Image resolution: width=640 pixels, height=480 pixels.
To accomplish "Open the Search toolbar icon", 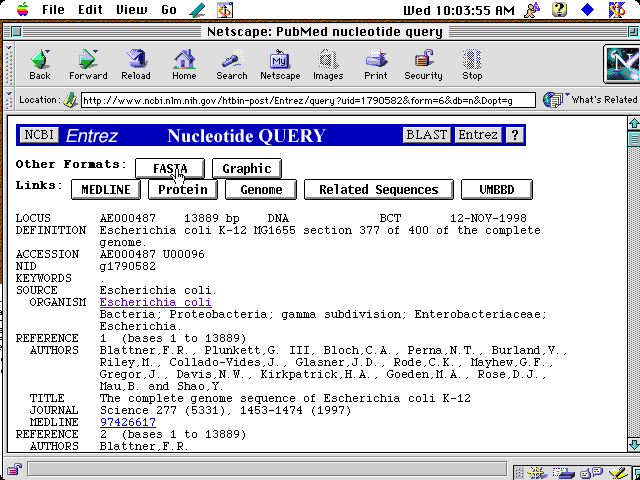I will point(231,64).
